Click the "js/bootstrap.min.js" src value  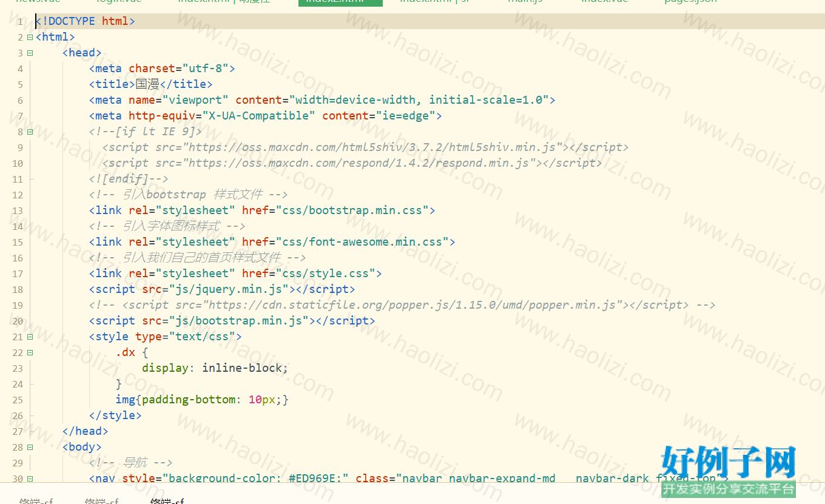pyautogui.click(x=239, y=321)
